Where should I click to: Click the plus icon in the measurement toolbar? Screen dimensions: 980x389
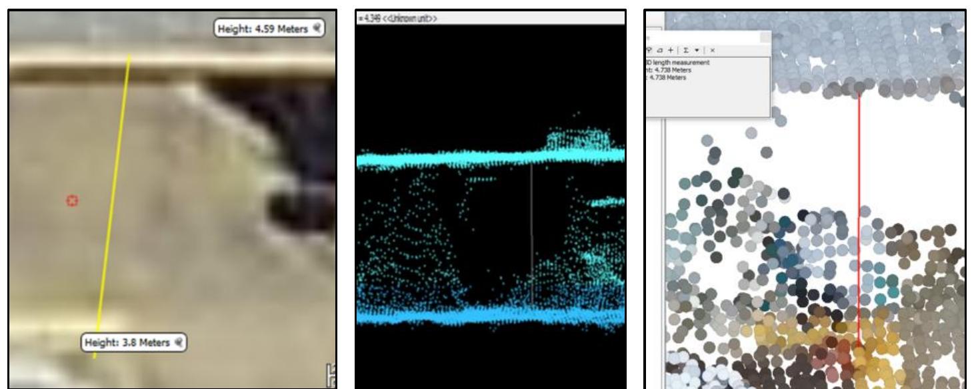pyautogui.click(x=671, y=50)
